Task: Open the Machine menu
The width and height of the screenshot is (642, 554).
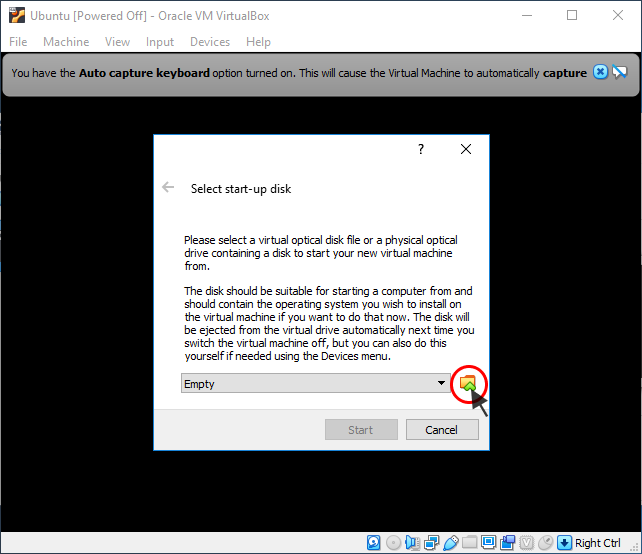Action: coord(66,42)
